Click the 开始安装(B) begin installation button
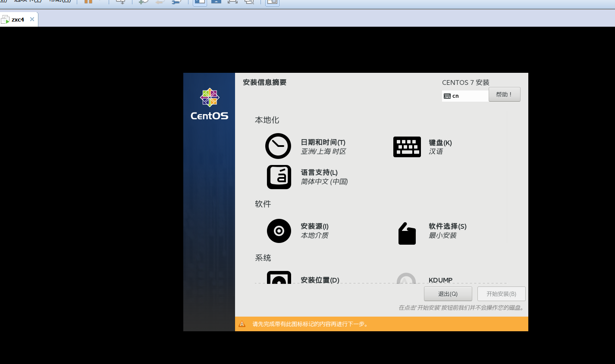This screenshot has height=364, width=615. coord(501,294)
